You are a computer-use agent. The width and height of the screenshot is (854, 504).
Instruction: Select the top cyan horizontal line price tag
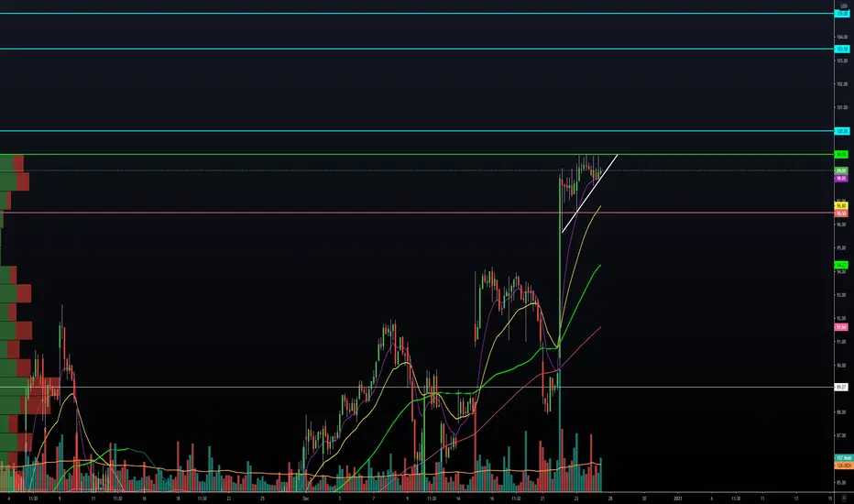(841, 13)
